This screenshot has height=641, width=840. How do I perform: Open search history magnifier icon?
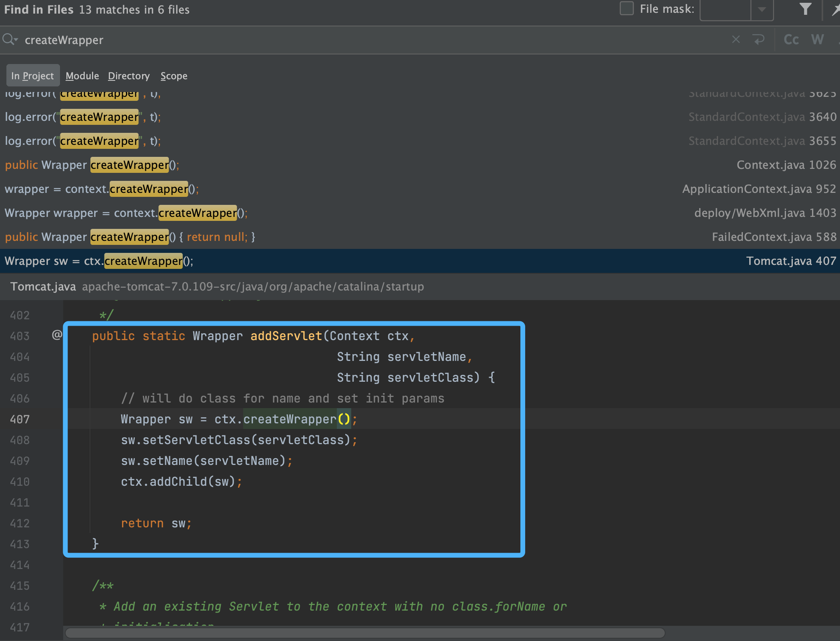click(10, 39)
